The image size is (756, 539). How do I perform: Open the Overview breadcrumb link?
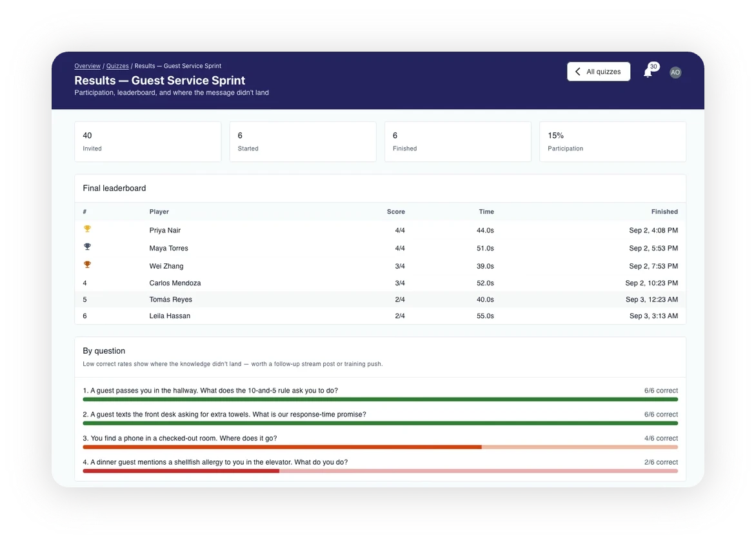[x=87, y=66]
